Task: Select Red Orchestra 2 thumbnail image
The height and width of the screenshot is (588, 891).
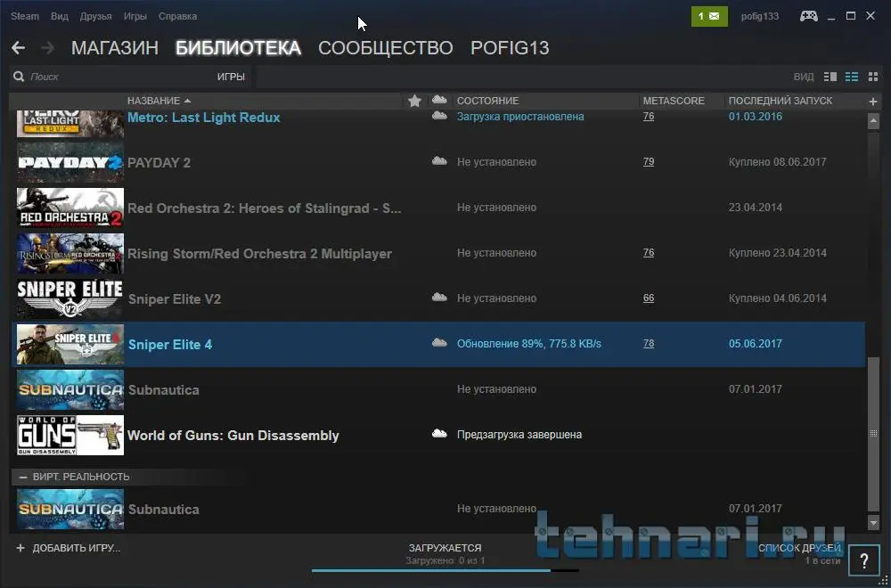Action: (x=69, y=208)
